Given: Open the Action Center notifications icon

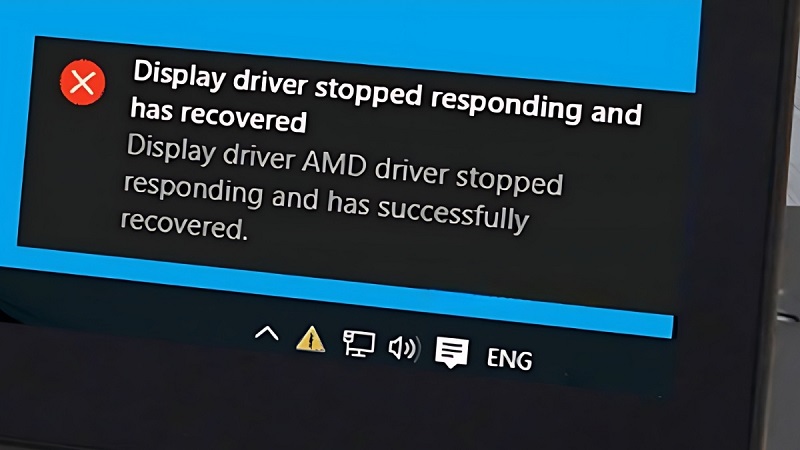Looking at the screenshot, I should coord(452,353).
